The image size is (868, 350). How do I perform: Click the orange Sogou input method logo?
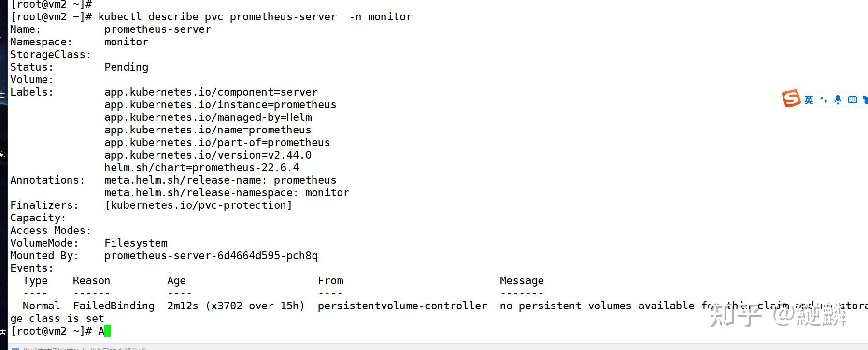click(x=791, y=99)
